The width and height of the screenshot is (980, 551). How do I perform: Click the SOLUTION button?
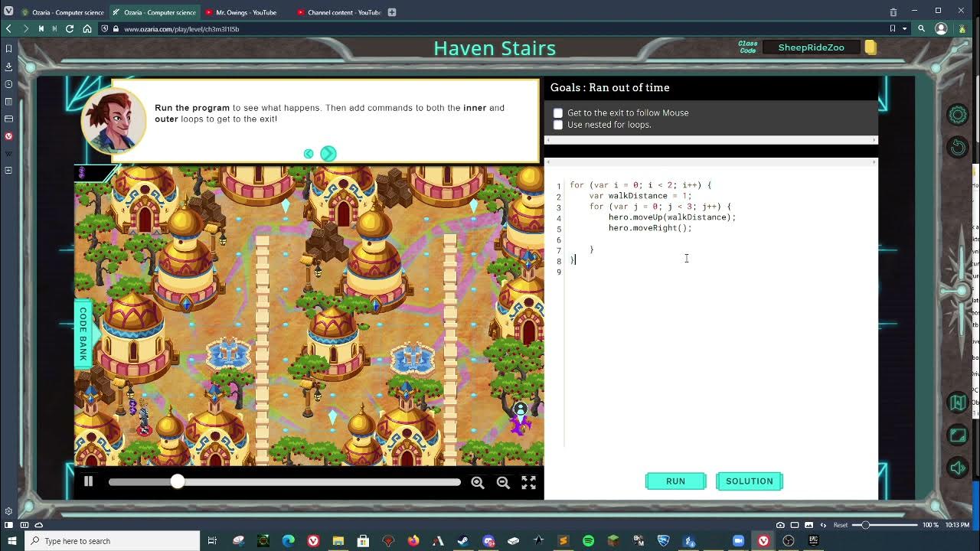pyautogui.click(x=750, y=481)
